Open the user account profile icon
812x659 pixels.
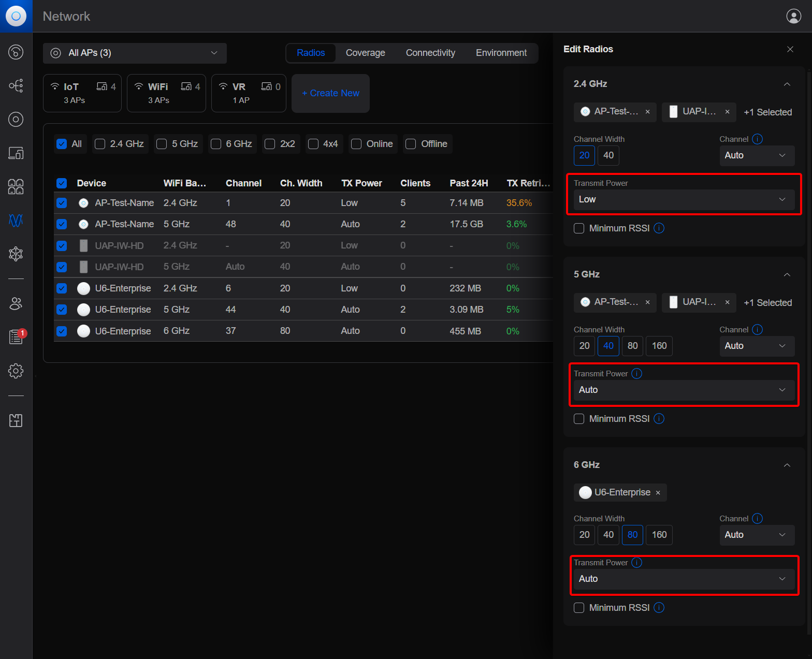coord(793,16)
